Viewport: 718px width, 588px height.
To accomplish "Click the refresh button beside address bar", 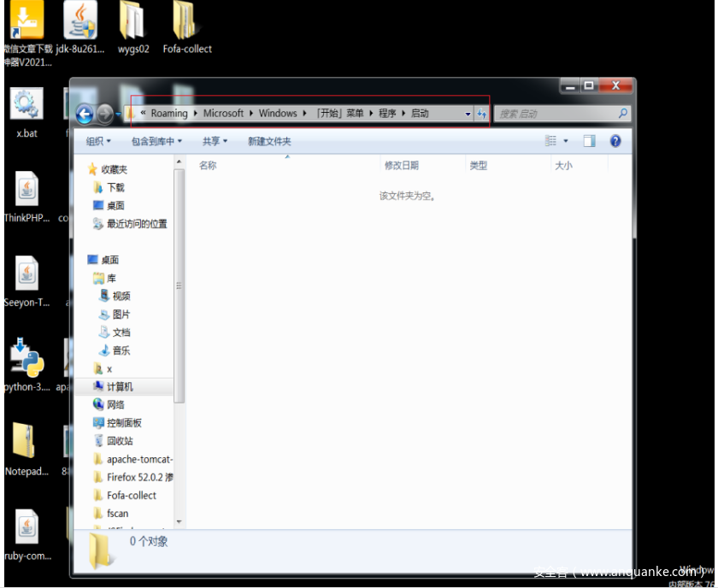I will click(x=481, y=114).
